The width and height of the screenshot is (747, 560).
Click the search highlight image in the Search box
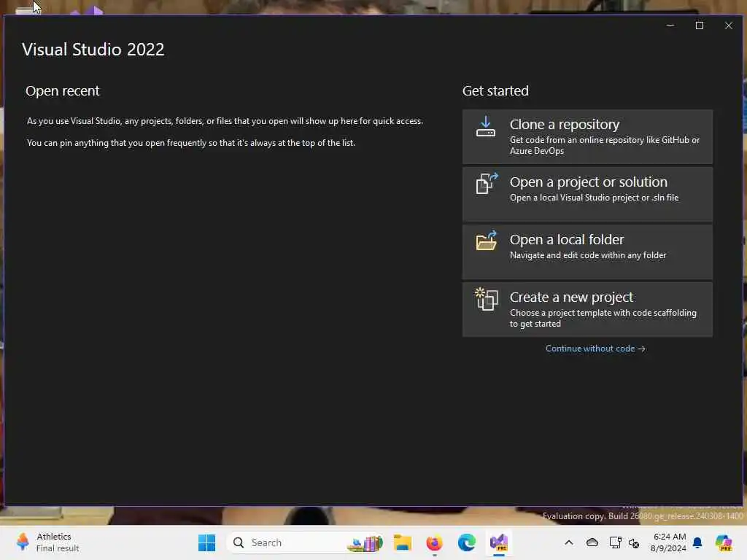365,542
